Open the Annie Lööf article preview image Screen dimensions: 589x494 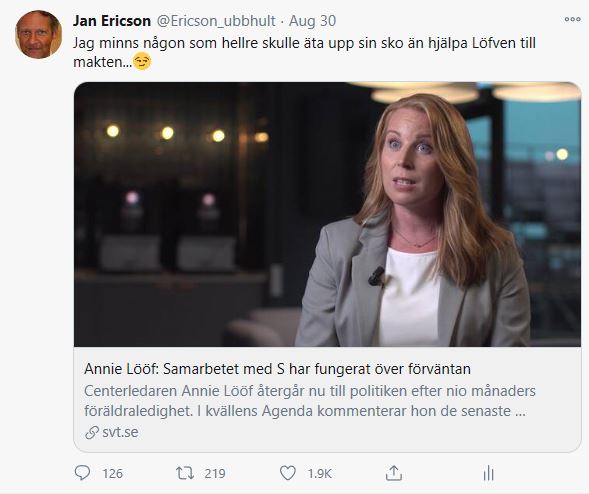click(x=327, y=214)
